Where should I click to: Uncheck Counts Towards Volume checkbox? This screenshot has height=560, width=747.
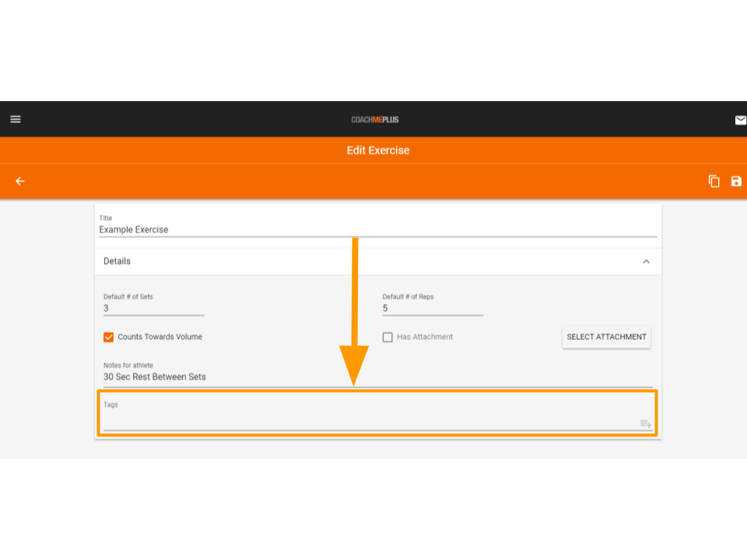point(109,337)
